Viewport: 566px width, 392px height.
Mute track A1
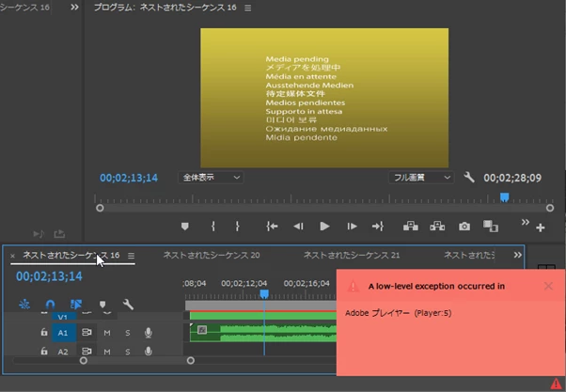107,333
